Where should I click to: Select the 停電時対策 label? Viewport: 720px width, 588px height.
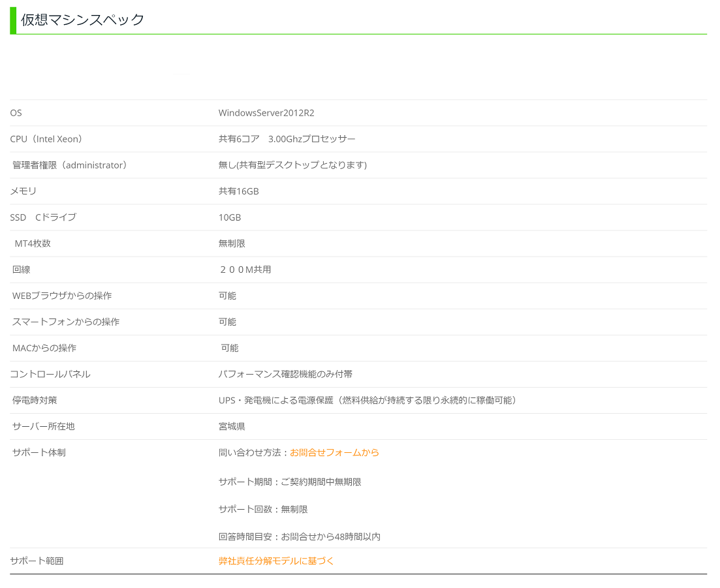tap(35, 401)
